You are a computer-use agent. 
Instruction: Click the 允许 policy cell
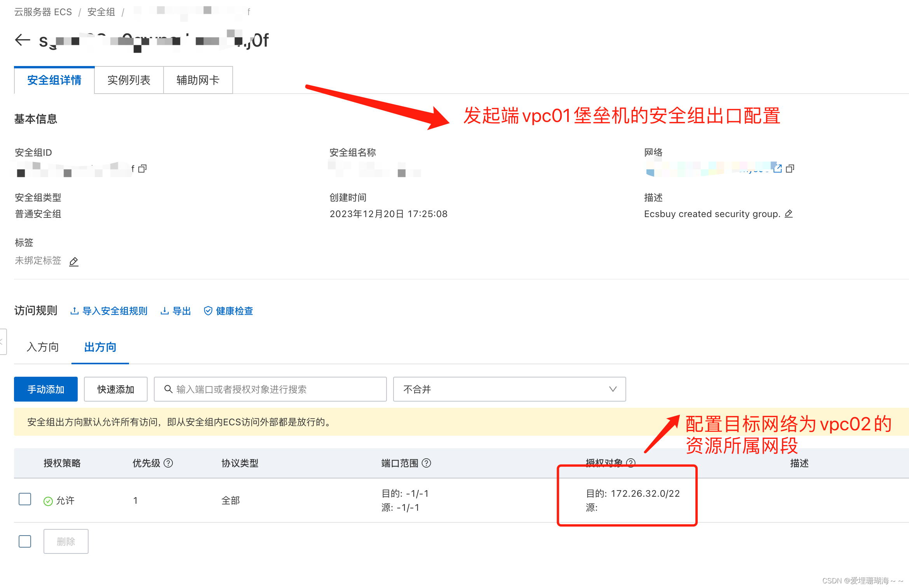coord(59,501)
